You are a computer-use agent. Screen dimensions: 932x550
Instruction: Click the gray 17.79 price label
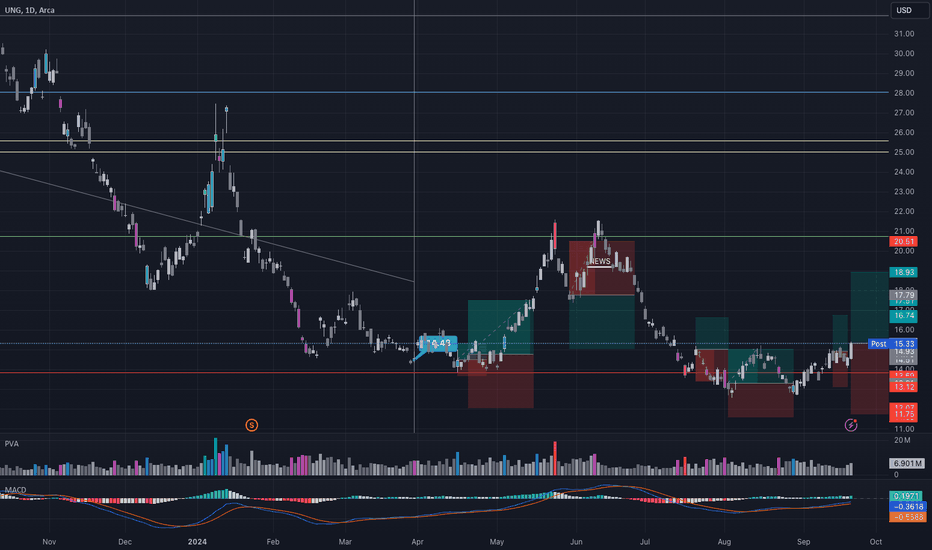pos(903,295)
